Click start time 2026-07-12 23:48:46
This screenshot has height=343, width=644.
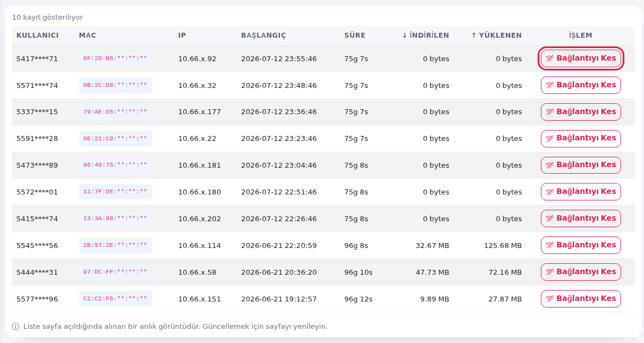point(279,86)
